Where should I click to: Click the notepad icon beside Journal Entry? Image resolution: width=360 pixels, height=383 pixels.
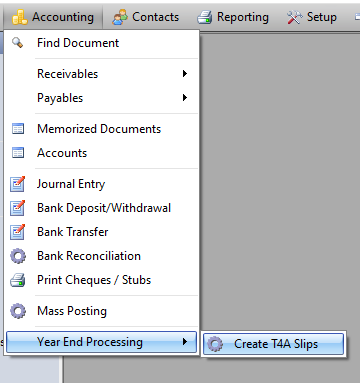coord(18,184)
